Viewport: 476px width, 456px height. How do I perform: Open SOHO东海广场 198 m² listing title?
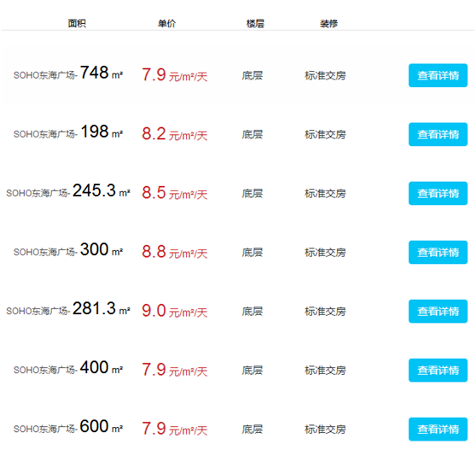(68, 132)
